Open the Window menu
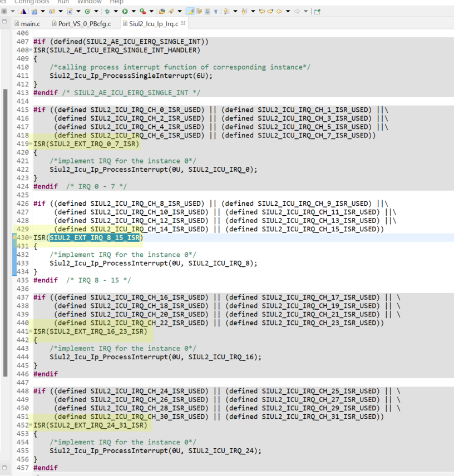 [89, 2]
